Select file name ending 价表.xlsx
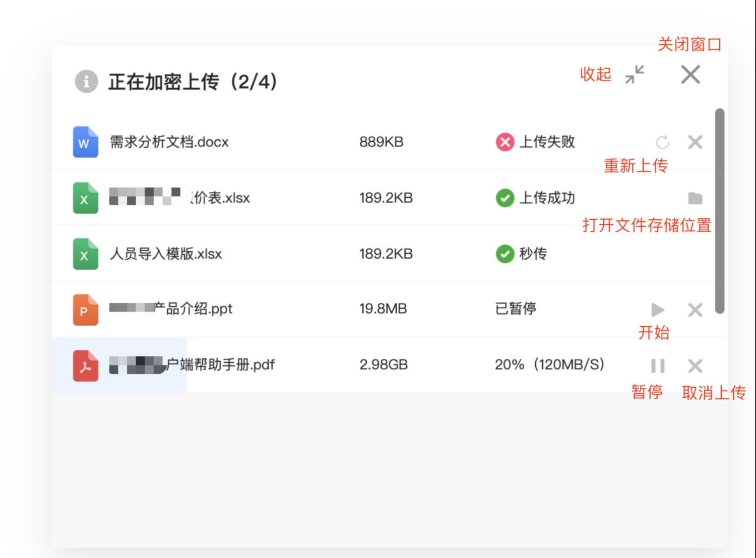Image resolution: width=756 pixels, height=558 pixels. 179,197
